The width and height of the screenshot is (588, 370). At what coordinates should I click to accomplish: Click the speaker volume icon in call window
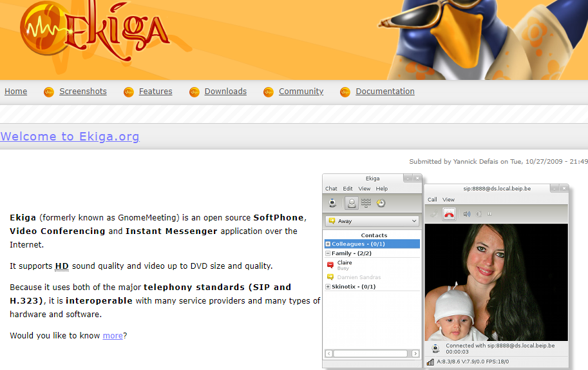[466, 214]
